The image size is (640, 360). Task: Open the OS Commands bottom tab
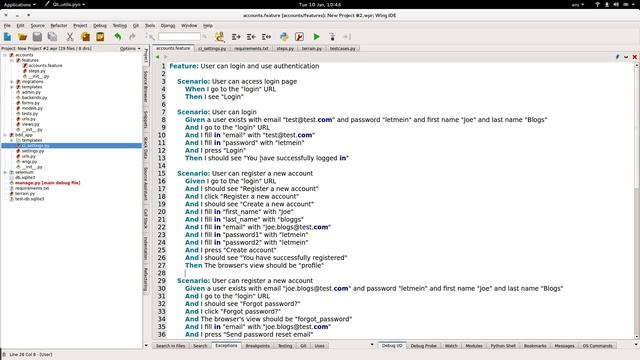597,346
